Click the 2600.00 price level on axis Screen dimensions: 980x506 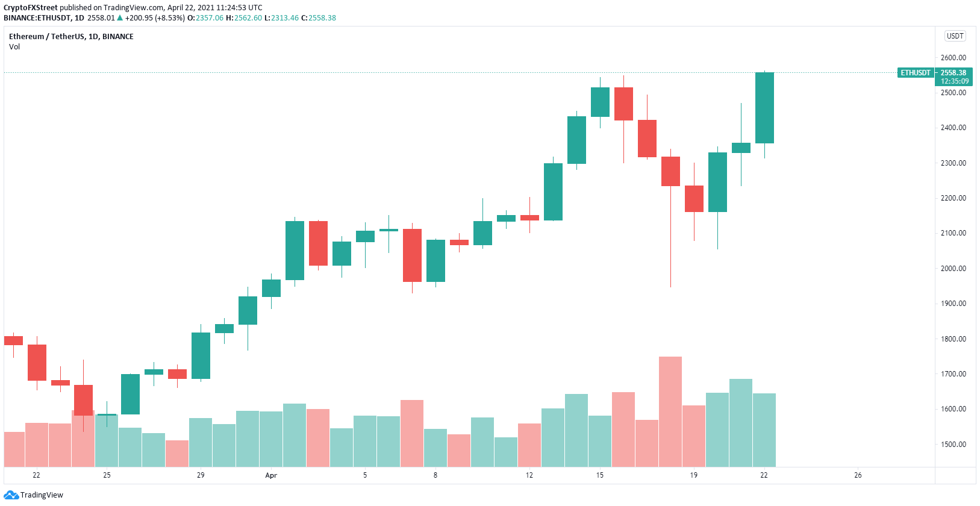click(x=953, y=58)
